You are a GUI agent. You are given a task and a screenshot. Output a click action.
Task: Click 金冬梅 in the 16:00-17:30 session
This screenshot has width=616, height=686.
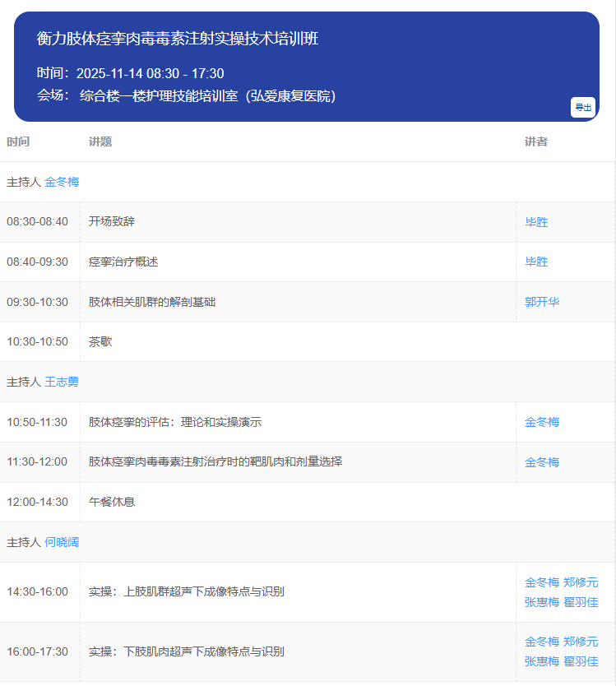(x=542, y=642)
